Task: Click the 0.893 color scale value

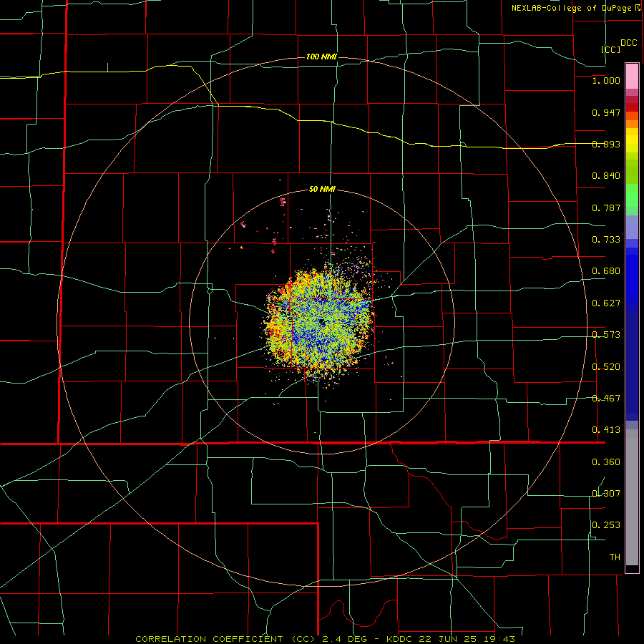Action: tap(606, 144)
